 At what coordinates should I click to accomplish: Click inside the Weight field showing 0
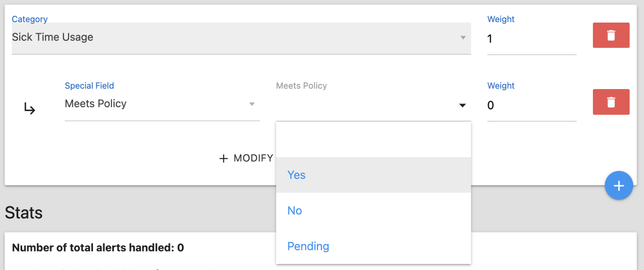pyautogui.click(x=523, y=105)
